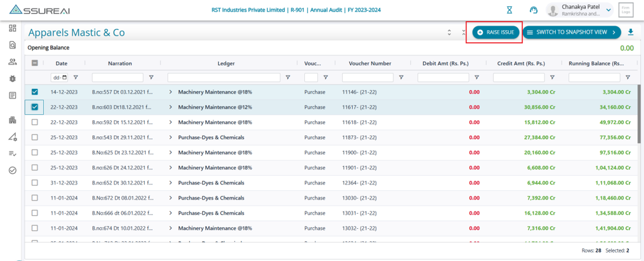Image resolution: width=644 pixels, height=261 pixels.
Task: Click the Credit Amt column header
Action: click(x=521, y=63)
